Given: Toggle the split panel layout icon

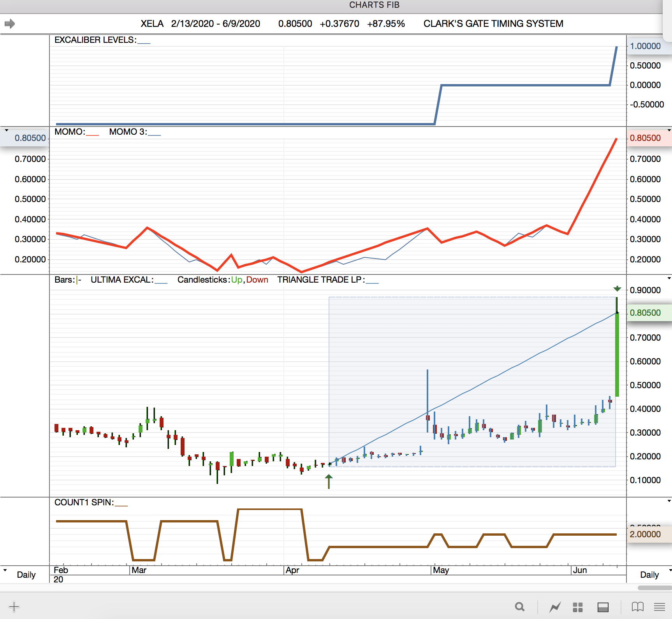Looking at the screenshot, I should [x=603, y=607].
